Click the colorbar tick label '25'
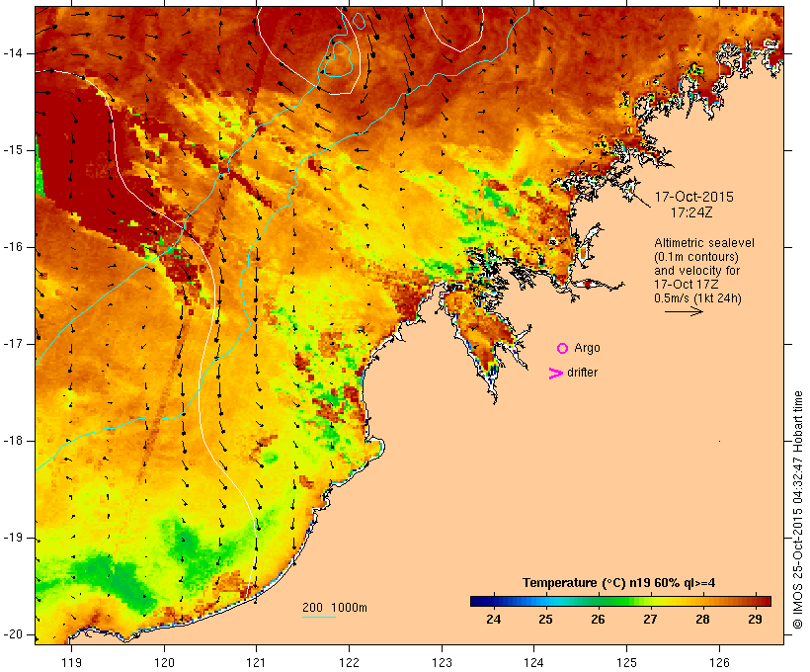810x672 pixels. (x=546, y=620)
